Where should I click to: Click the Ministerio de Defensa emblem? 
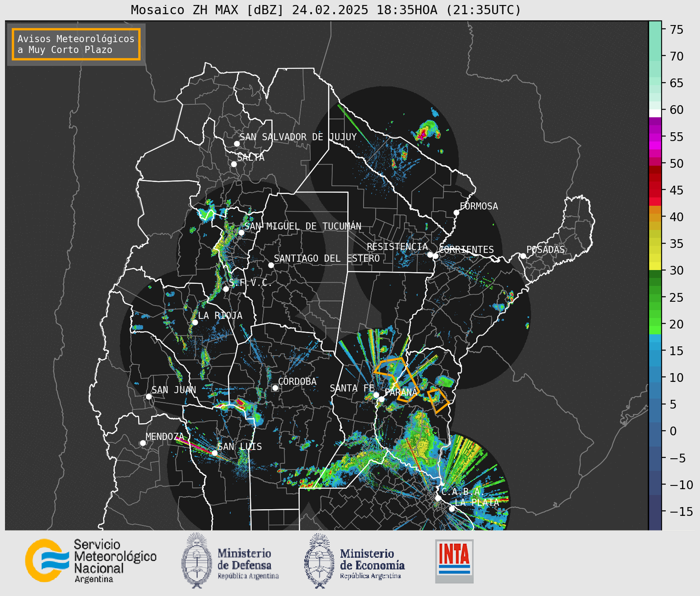196,561
